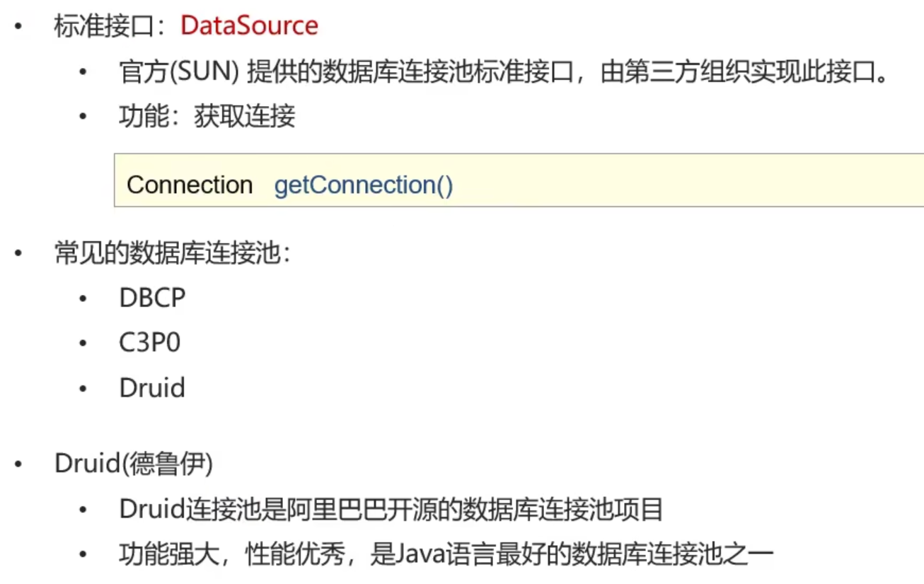Click bullet point beside C3P0
924x584 pixels.
83,344
